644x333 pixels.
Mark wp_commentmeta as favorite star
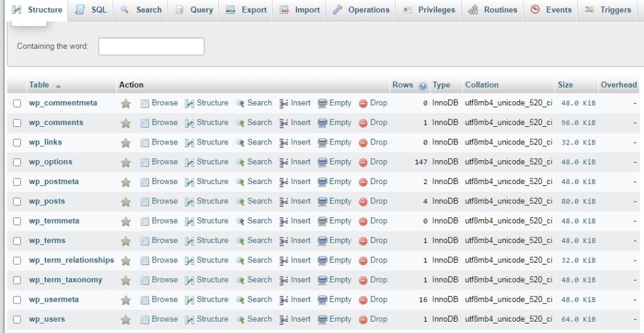126,103
